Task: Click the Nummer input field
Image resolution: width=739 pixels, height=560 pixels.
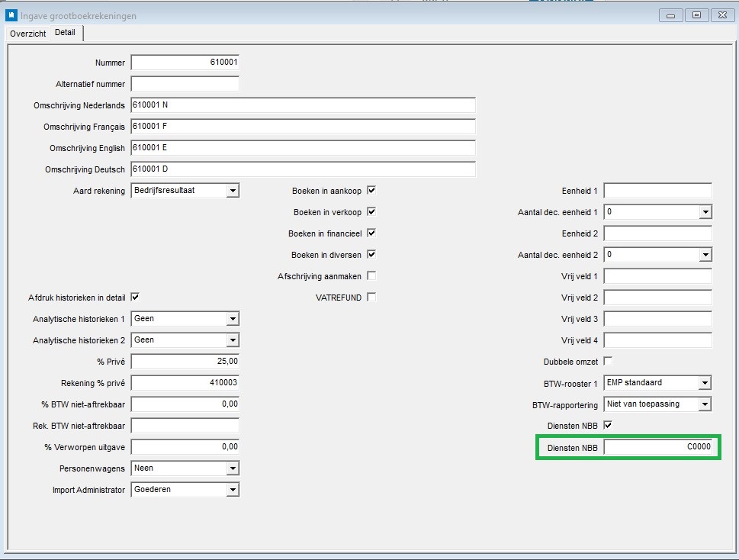Action: coord(185,63)
